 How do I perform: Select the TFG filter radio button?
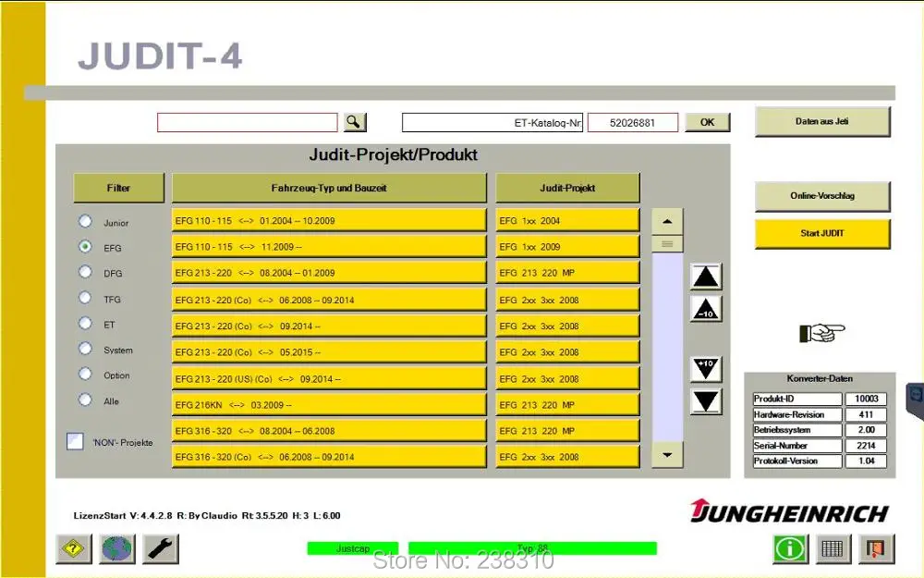(x=85, y=298)
